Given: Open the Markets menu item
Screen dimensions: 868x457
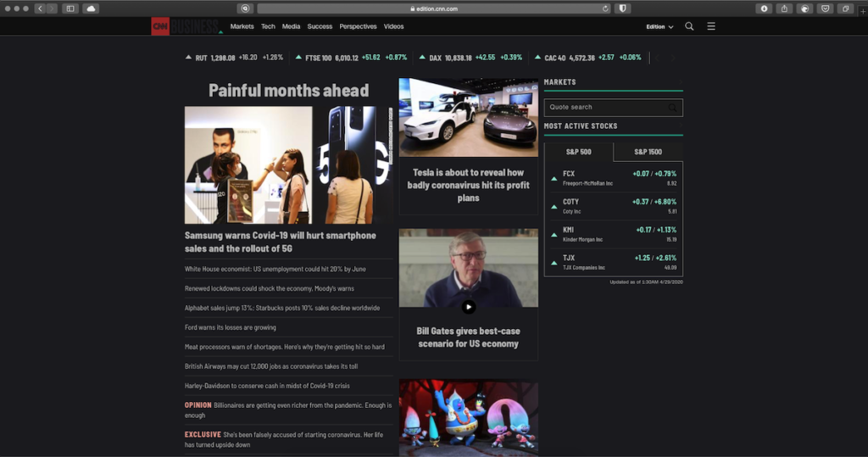Looking at the screenshot, I should pyautogui.click(x=242, y=26).
